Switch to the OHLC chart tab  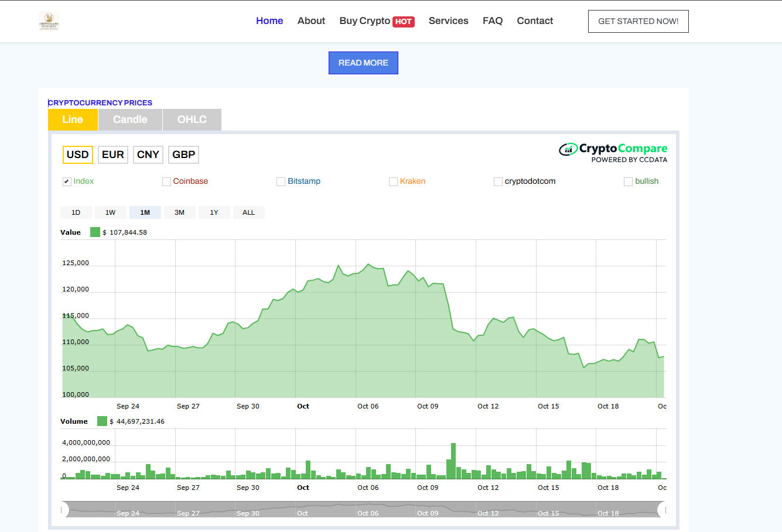192,119
